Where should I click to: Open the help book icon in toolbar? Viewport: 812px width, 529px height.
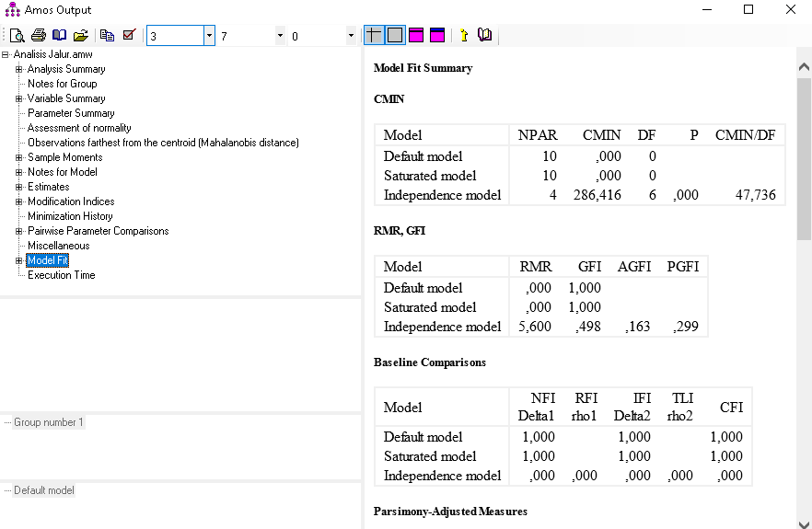point(484,35)
